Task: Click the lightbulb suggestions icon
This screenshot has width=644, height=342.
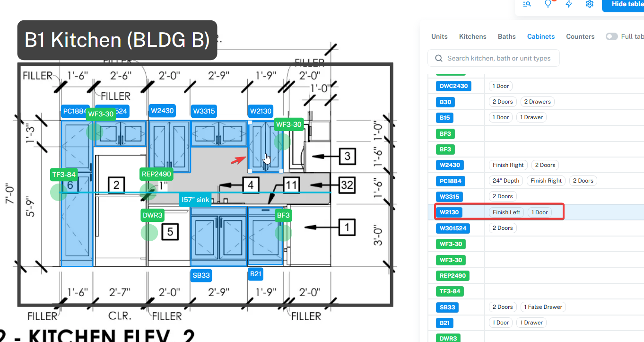Action: [548, 4]
